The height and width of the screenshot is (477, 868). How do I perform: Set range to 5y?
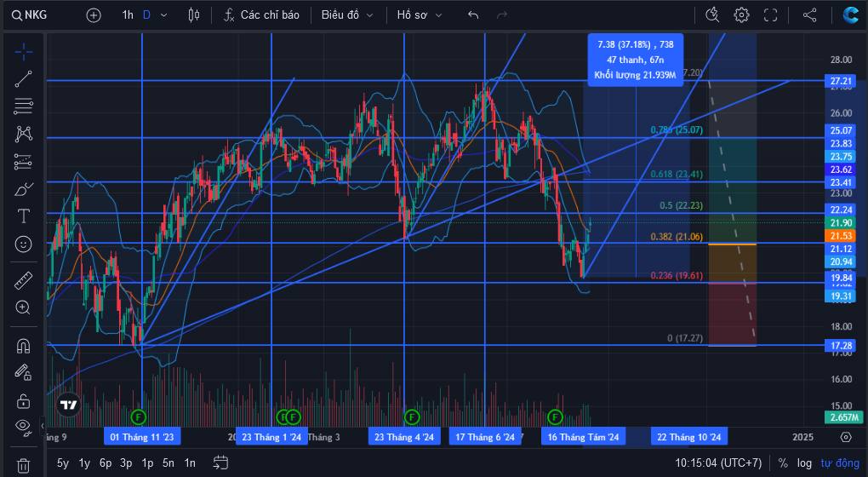click(x=63, y=463)
